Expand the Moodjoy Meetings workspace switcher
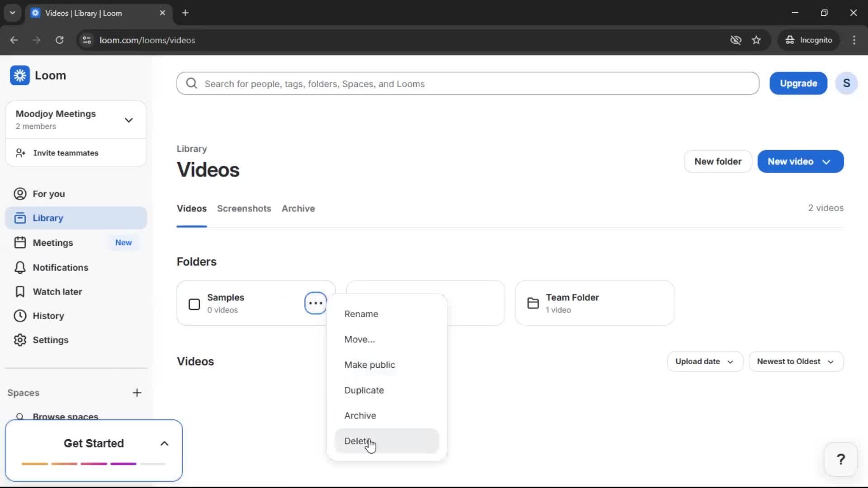Screen dimensions: 868x488 click(129, 120)
